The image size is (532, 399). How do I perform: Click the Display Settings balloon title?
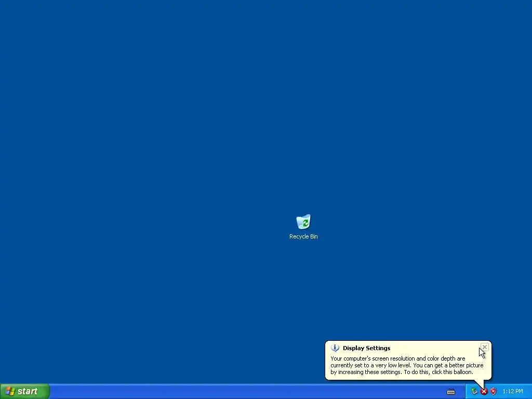[x=366, y=348]
